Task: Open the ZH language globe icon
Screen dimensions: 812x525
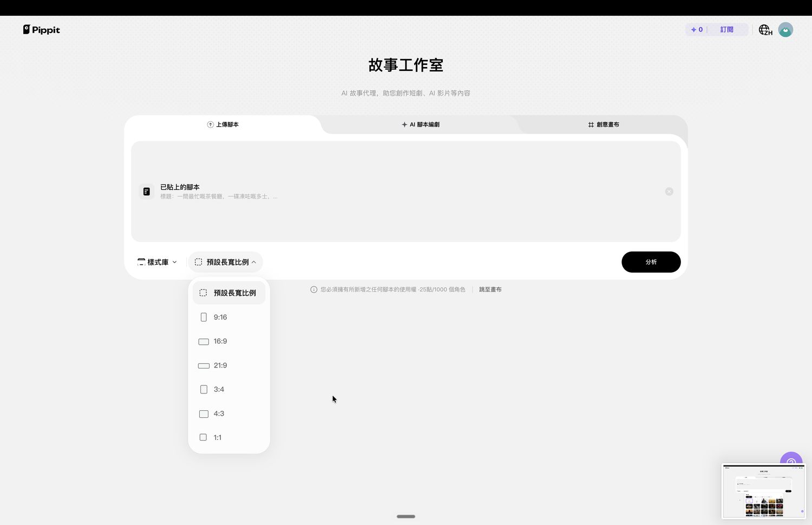Action: 765,30
